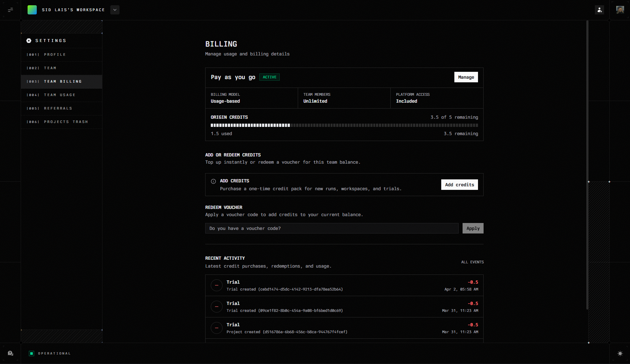This screenshot has height=364, width=630.
Task: Open the user profile avatar
Action: pyautogui.click(x=620, y=10)
